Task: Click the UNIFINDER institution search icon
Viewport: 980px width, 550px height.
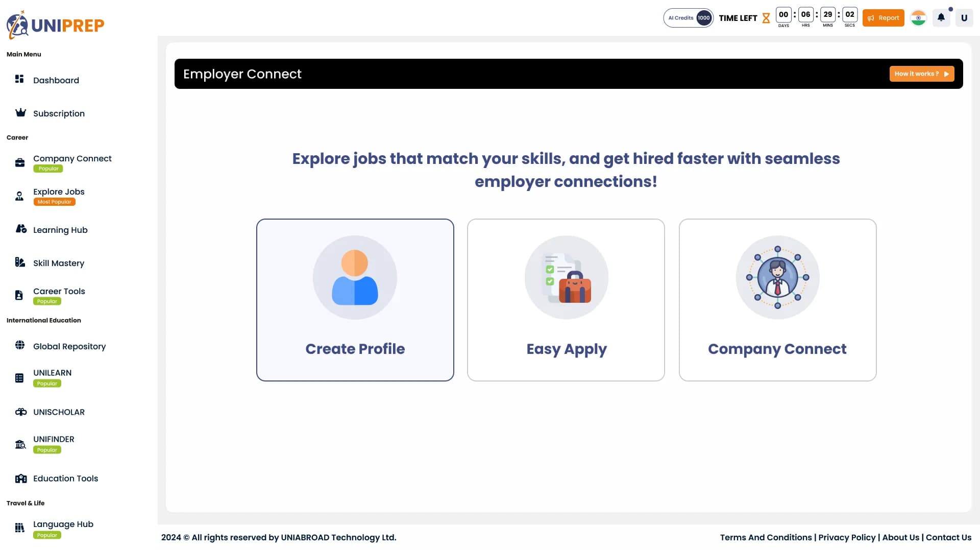Action: 20,444
